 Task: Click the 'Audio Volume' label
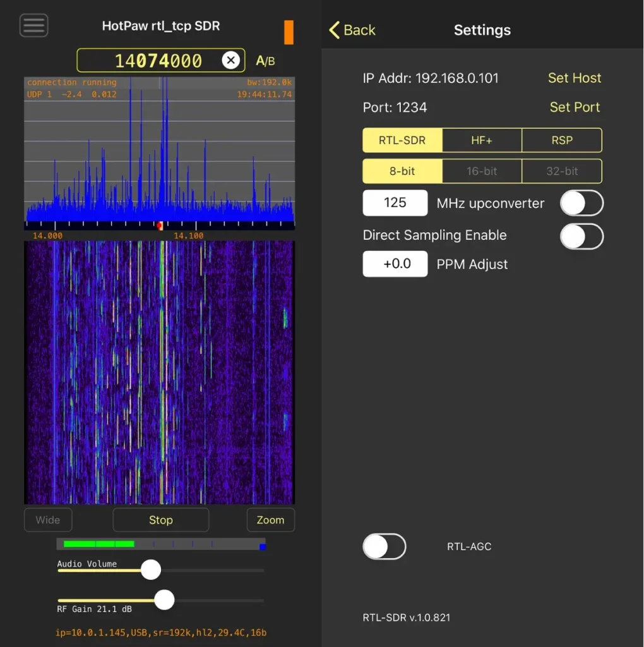87,564
